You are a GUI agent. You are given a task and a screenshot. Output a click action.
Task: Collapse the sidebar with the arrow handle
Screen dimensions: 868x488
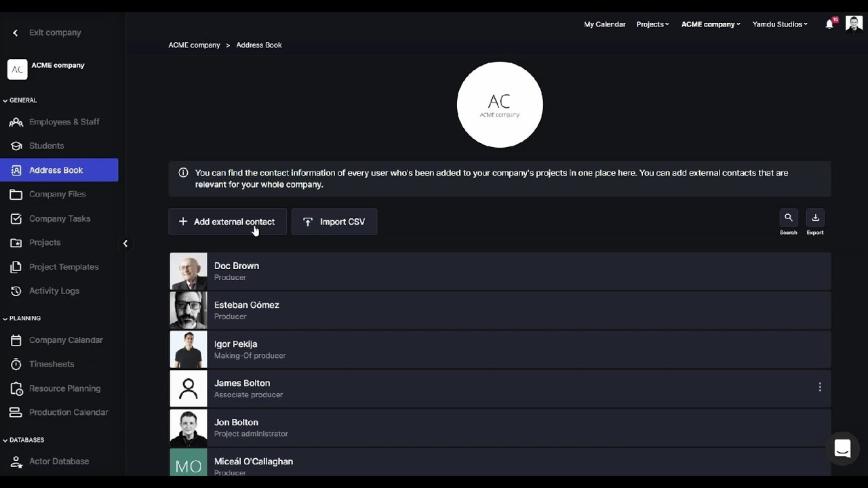(125, 243)
